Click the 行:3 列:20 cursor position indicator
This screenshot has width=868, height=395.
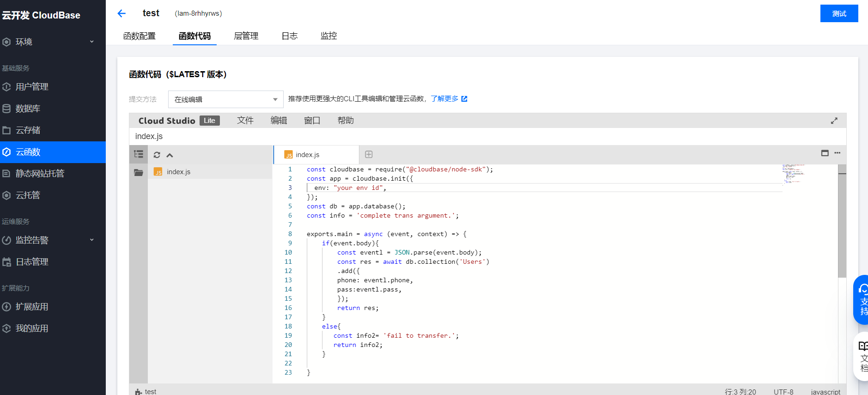(x=741, y=392)
